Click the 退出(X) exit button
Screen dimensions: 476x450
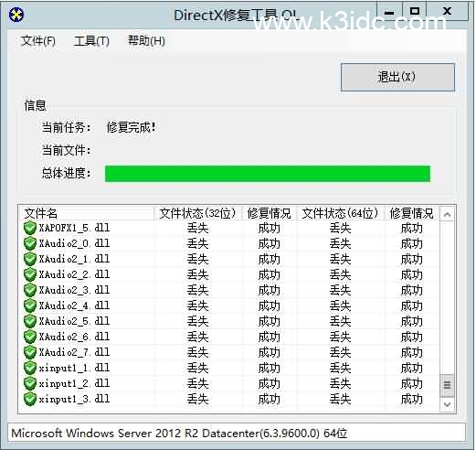(397, 77)
